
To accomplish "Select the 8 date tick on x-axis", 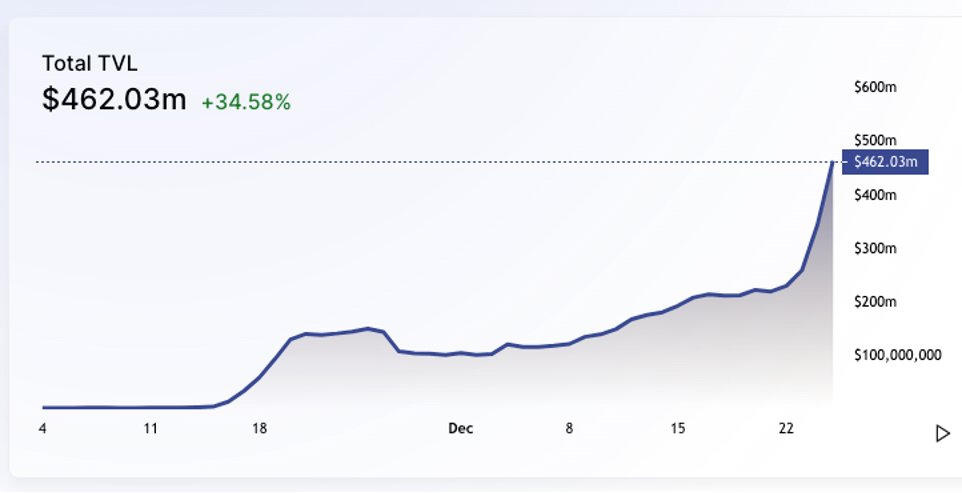I will [569, 428].
